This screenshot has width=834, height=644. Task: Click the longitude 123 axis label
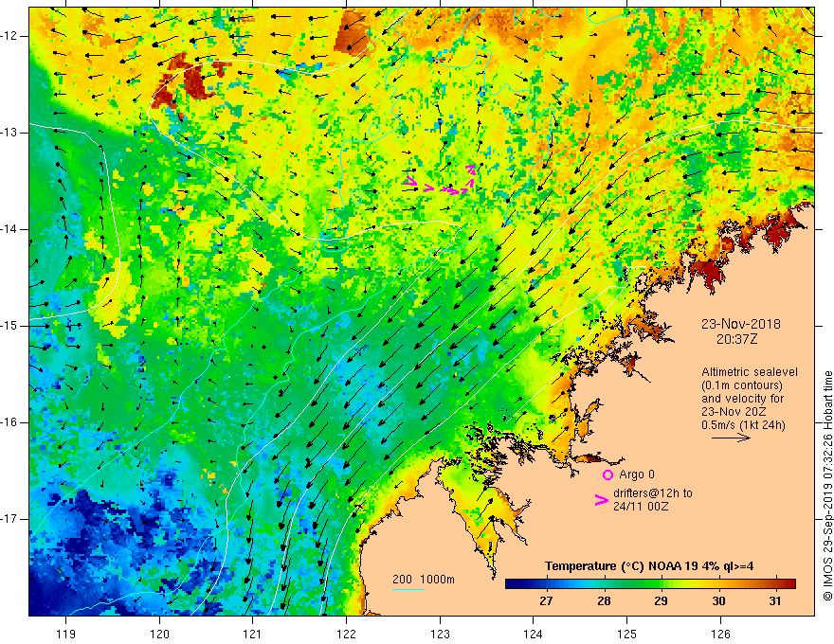(x=440, y=634)
